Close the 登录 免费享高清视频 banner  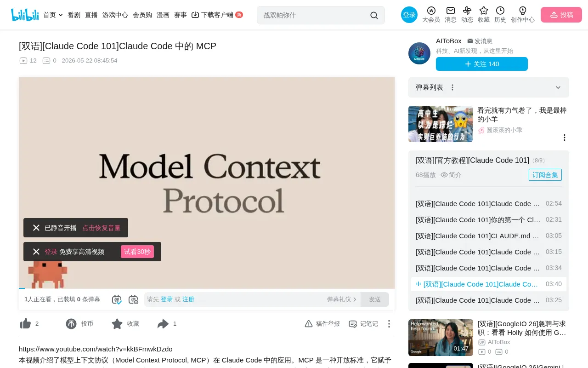36,252
